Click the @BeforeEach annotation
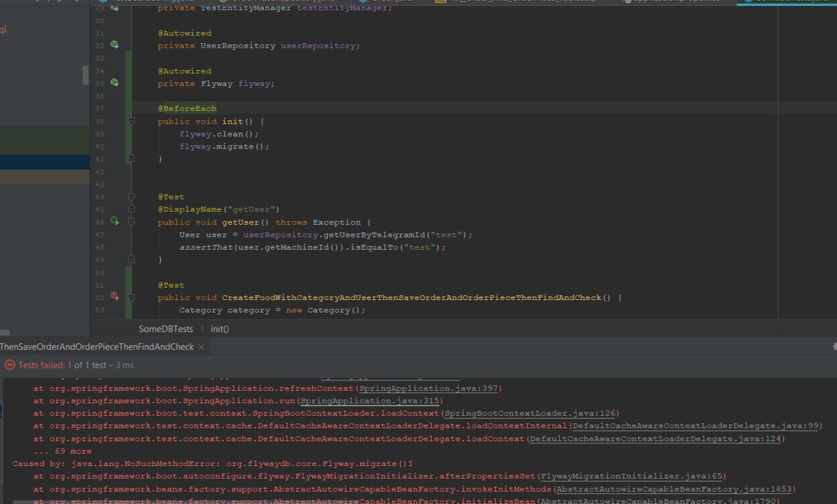The image size is (837, 504). pyautogui.click(x=187, y=109)
